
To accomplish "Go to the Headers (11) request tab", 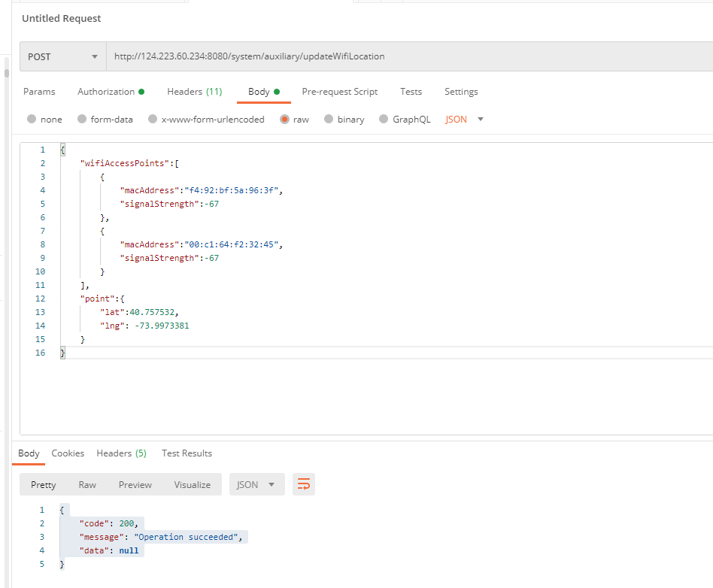I will pyautogui.click(x=194, y=92).
